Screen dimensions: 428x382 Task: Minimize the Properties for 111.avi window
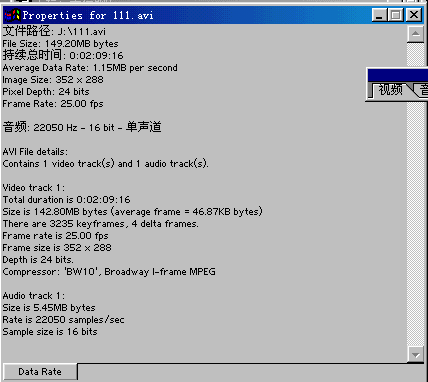point(379,15)
